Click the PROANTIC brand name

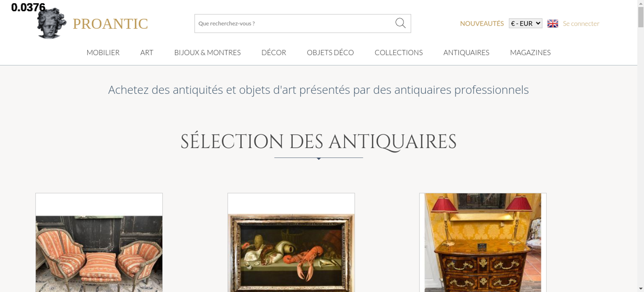110,24
